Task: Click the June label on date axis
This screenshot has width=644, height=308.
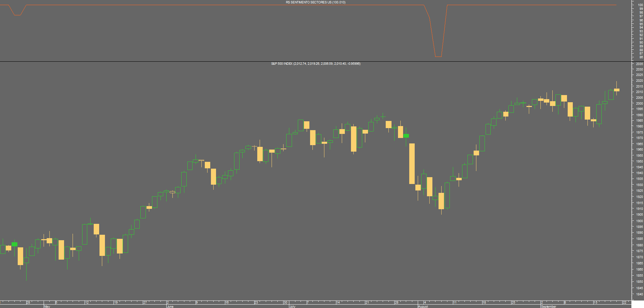Action: tap(170, 307)
